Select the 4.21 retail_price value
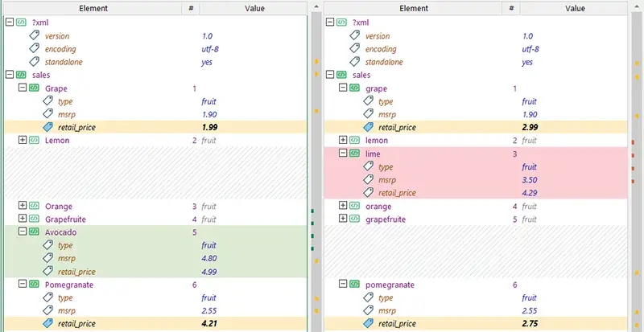The height and width of the screenshot is (332, 644). point(209,323)
